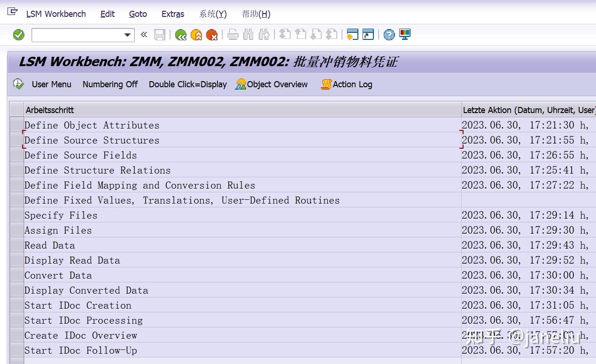
Task: Open the window menu icon at top-left
Action: point(13,11)
